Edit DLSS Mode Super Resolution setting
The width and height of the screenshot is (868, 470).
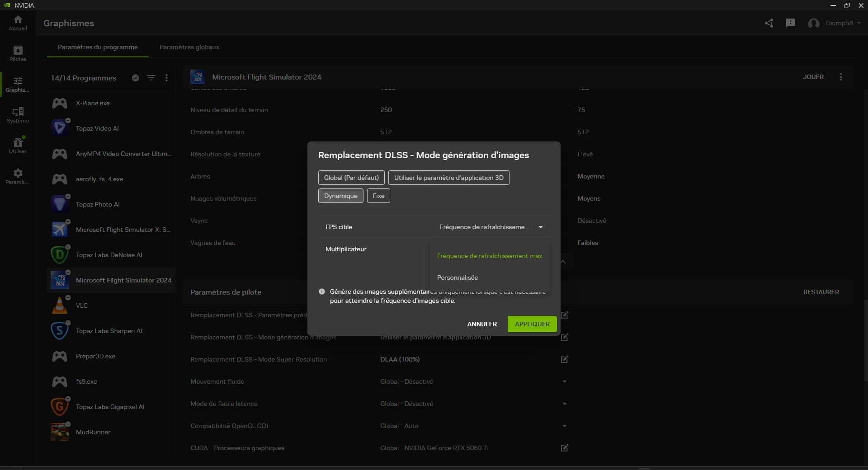tap(565, 359)
